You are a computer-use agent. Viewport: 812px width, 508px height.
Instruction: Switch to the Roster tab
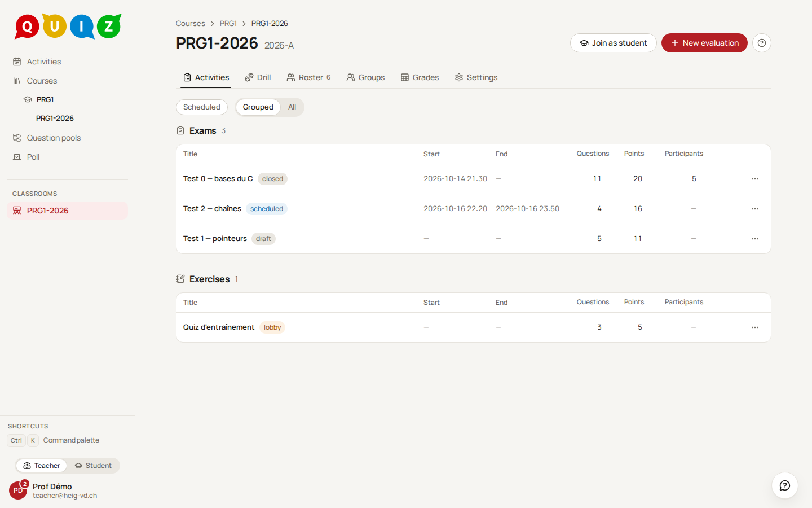(308, 77)
